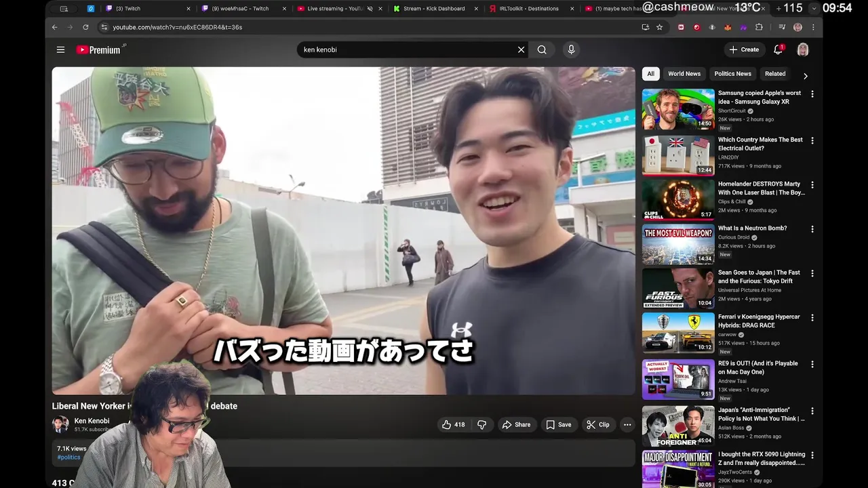Clear the 'ken kenobi' search text
868x488 pixels.
521,49
